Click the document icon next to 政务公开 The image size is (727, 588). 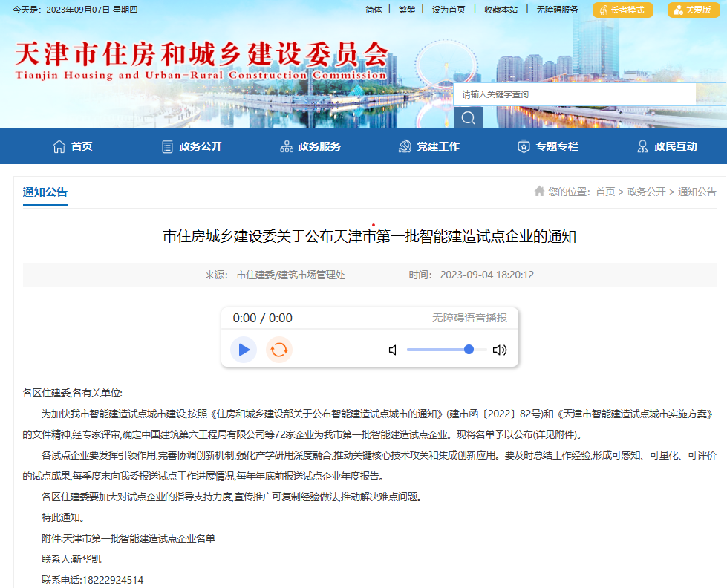click(x=166, y=146)
